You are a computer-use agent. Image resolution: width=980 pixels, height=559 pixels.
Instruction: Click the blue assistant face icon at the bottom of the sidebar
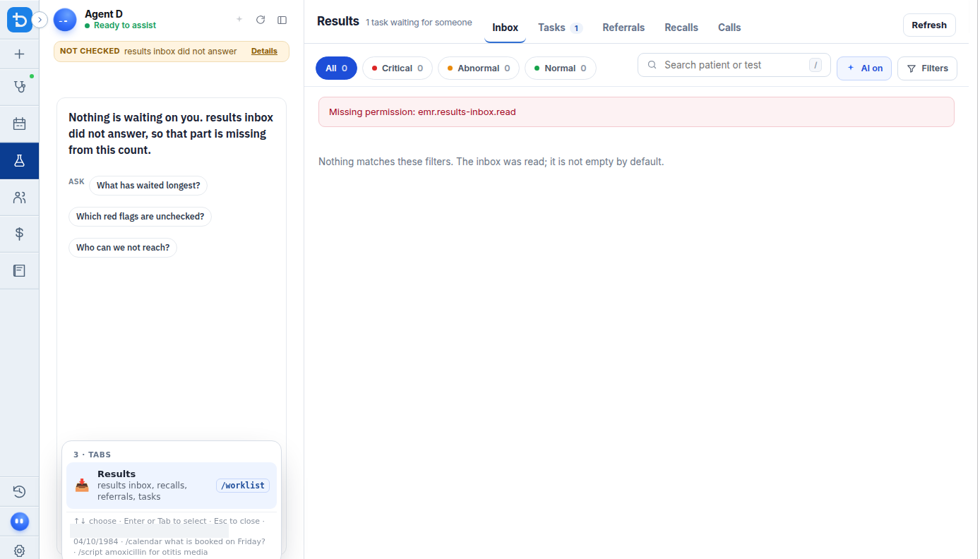point(20,522)
